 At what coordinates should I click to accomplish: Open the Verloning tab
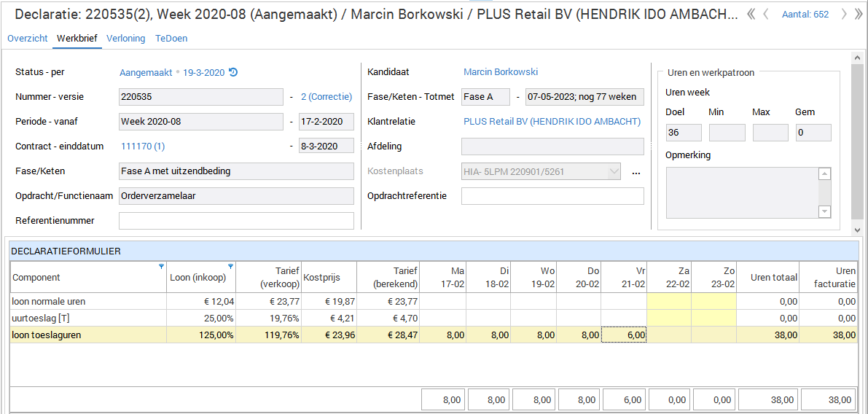125,39
